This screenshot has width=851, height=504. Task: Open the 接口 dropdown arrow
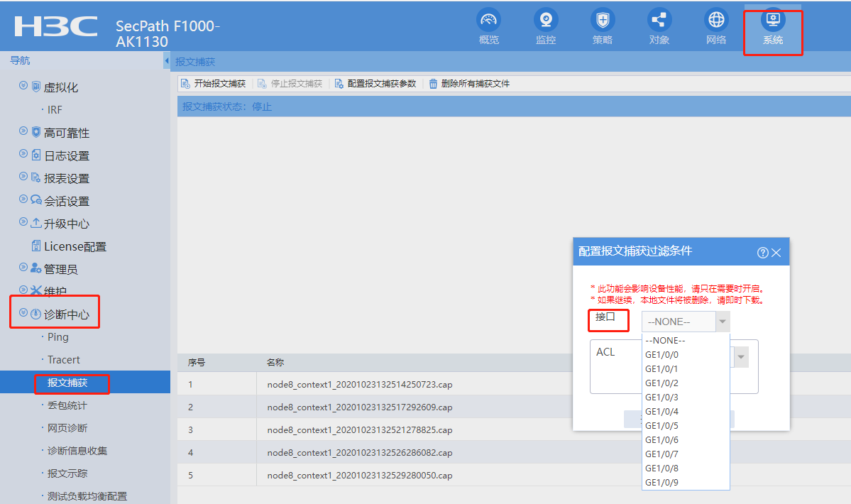point(723,322)
